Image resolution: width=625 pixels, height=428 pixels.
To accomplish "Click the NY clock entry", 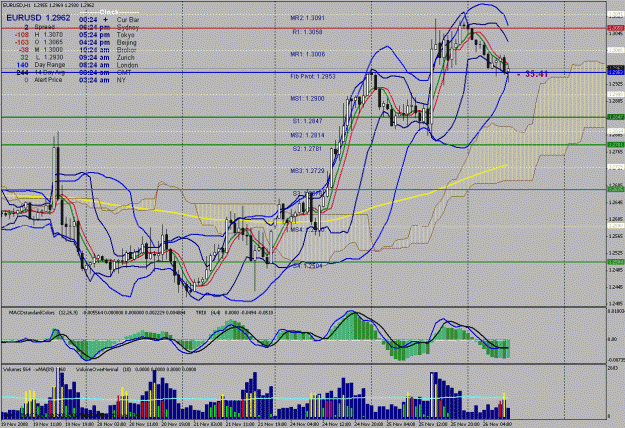I will tap(102, 80).
